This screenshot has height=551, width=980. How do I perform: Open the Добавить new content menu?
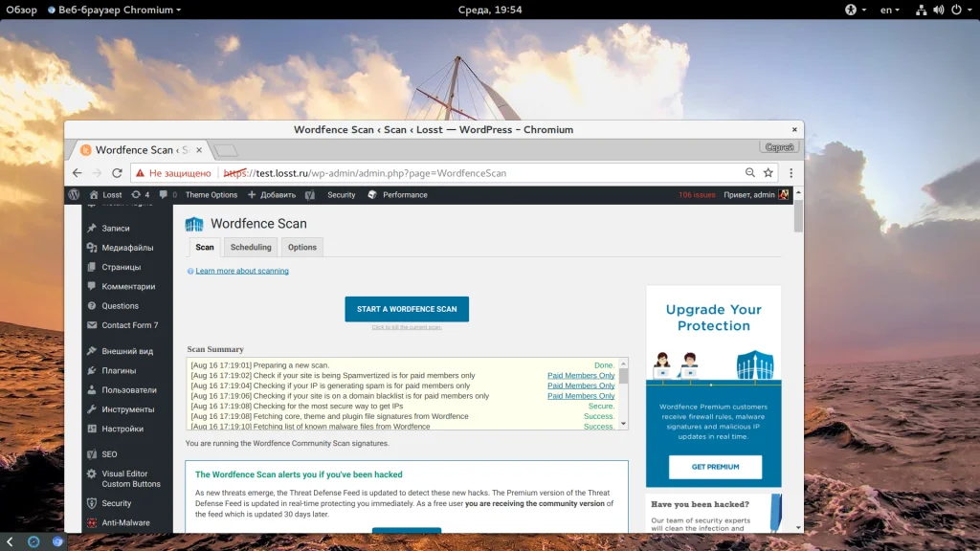click(272, 195)
